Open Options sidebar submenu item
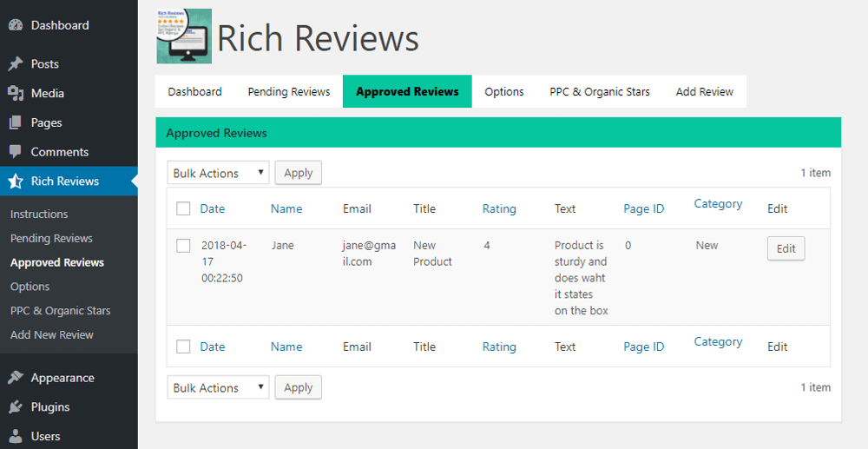868x449 pixels. point(30,287)
